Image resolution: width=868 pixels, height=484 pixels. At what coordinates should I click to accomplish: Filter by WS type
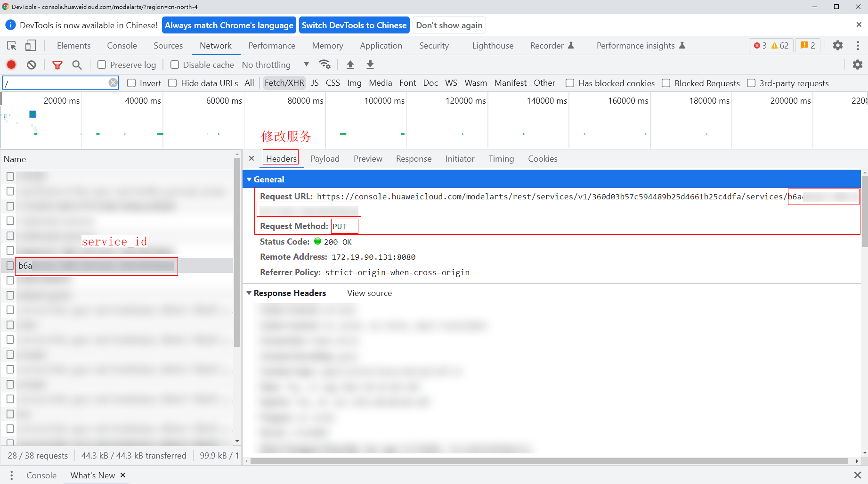point(451,83)
